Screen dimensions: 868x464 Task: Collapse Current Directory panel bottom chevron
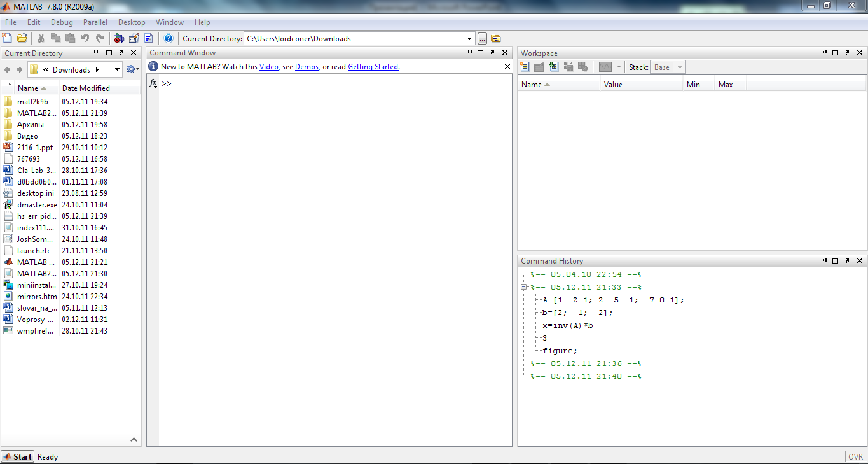[x=134, y=439]
